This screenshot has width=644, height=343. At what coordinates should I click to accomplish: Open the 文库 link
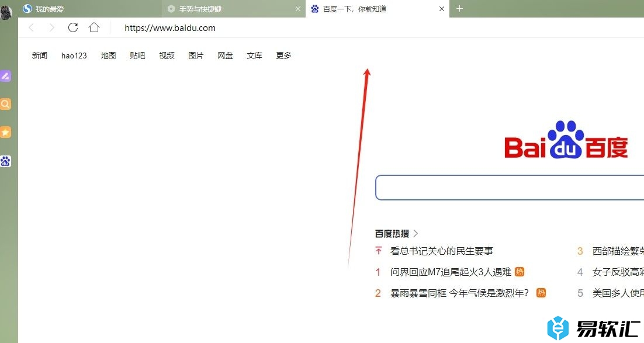254,56
